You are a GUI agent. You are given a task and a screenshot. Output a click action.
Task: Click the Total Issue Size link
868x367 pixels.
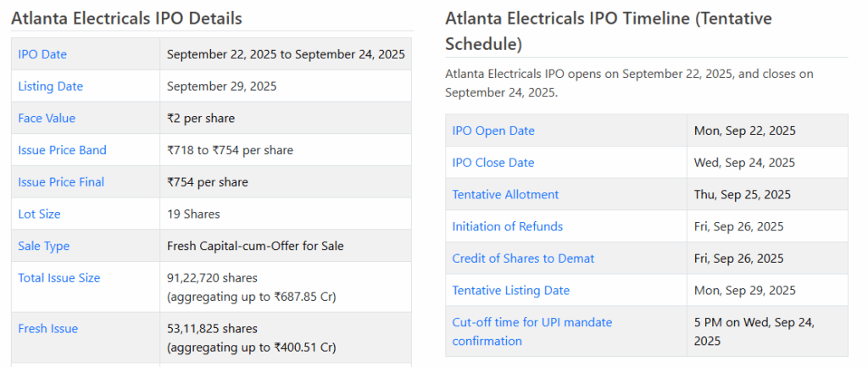pyautogui.click(x=58, y=278)
